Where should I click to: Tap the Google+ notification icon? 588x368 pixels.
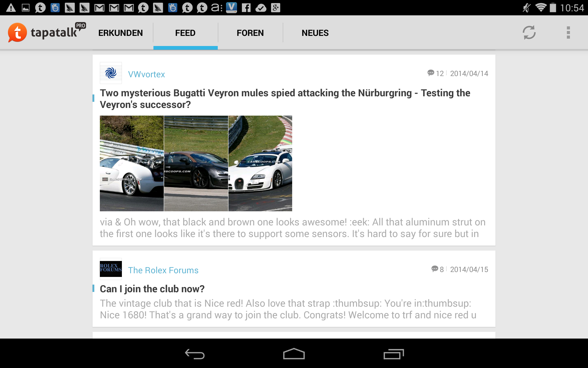click(x=276, y=8)
